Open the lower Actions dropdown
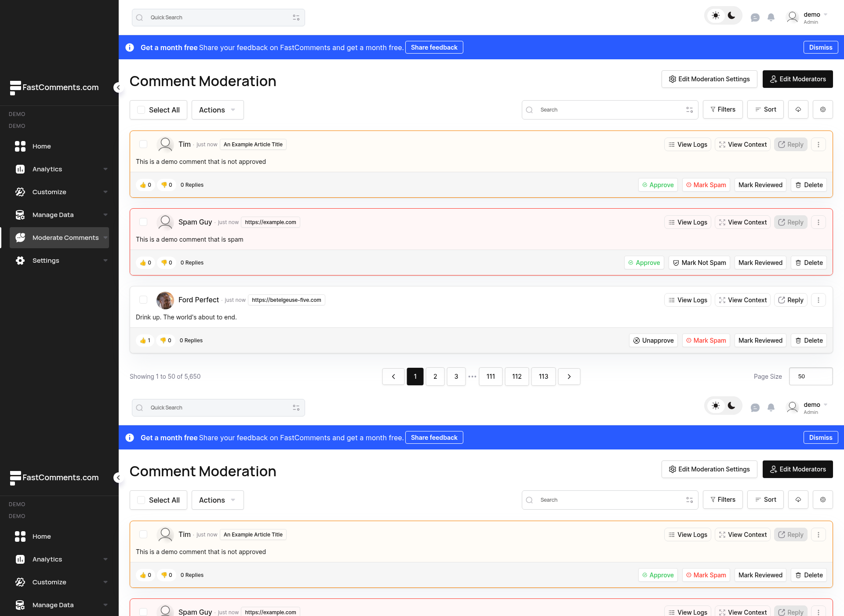 [x=218, y=500]
